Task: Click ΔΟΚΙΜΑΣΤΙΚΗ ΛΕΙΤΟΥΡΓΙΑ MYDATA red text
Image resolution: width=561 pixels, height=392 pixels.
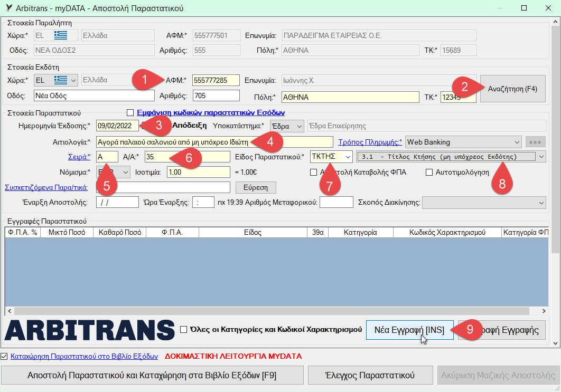Action: [x=233, y=356]
